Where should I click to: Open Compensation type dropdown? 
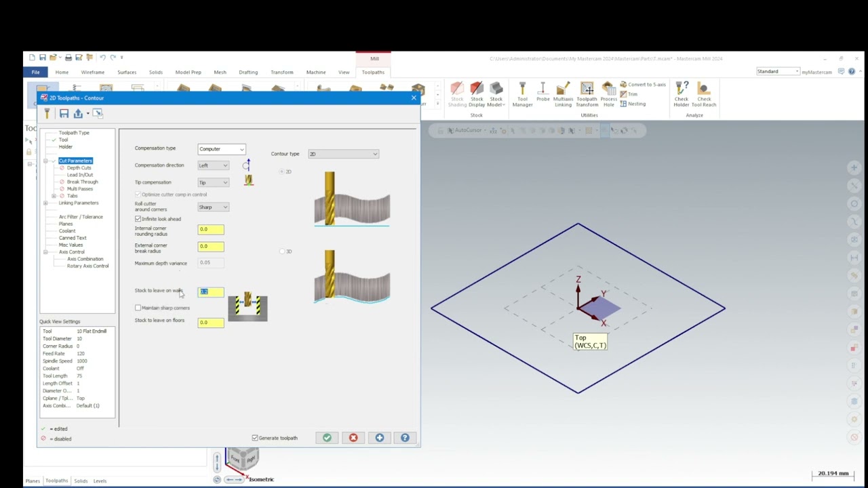point(222,149)
